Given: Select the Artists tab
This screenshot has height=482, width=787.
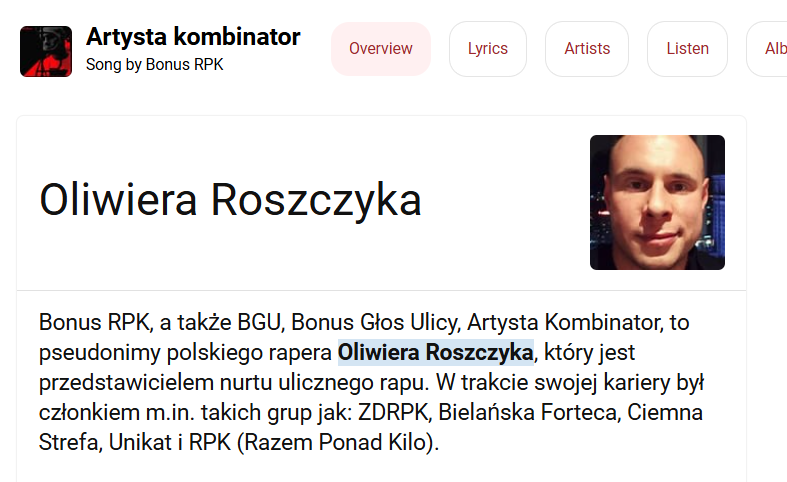Looking at the screenshot, I should pos(587,48).
